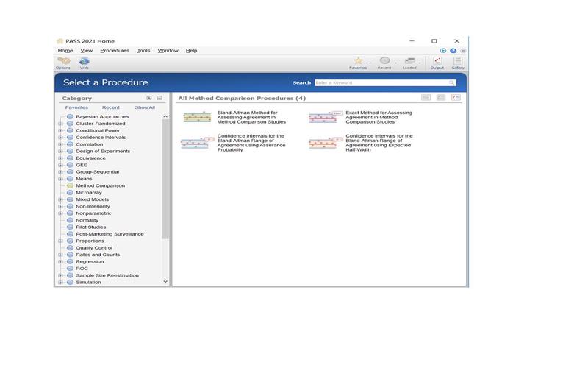This screenshot has height=368, width=588.
Task: Open the Options toolbar icon
Action: (63, 61)
